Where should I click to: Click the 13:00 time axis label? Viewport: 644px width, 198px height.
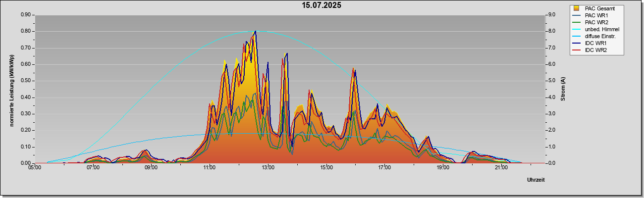coord(268,167)
